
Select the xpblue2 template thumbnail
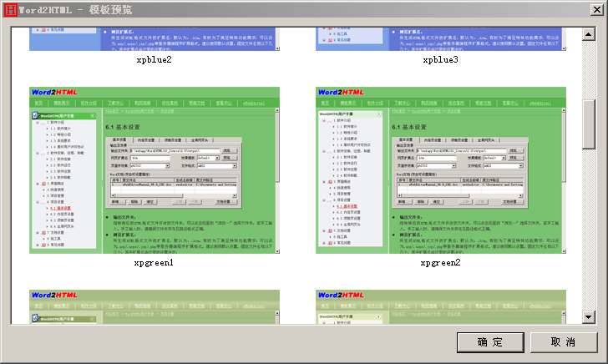[x=155, y=39]
